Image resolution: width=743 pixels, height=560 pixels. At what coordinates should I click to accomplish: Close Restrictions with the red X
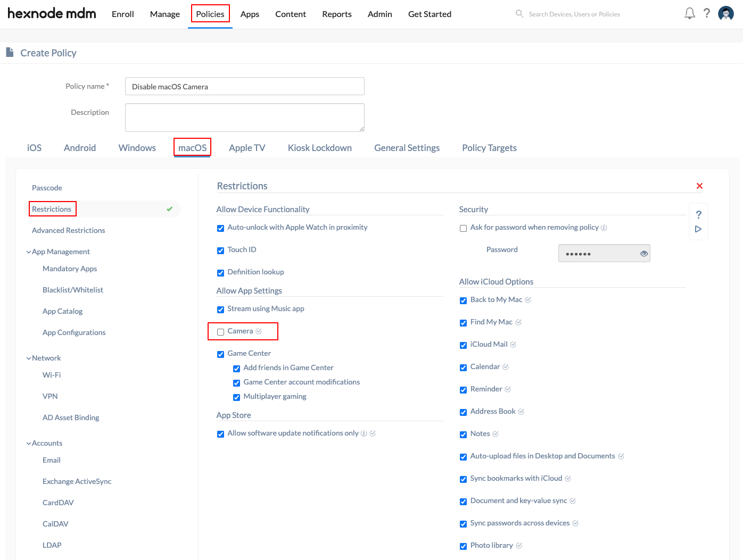[x=699, y=186]
